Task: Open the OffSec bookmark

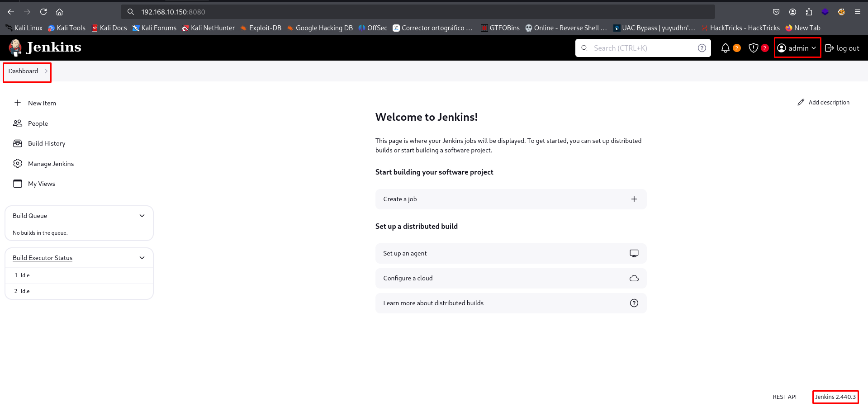Action: pos(373,28)
